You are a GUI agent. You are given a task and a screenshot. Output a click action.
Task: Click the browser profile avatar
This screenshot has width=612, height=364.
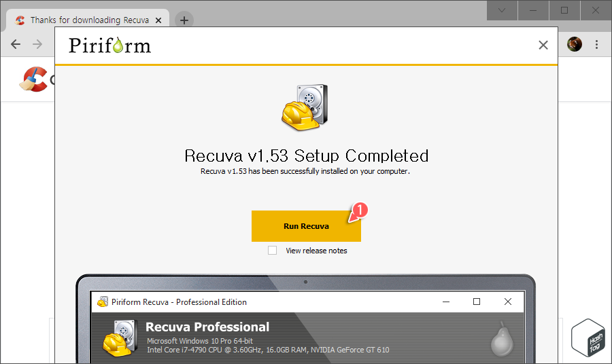click(x=575, y=44)
